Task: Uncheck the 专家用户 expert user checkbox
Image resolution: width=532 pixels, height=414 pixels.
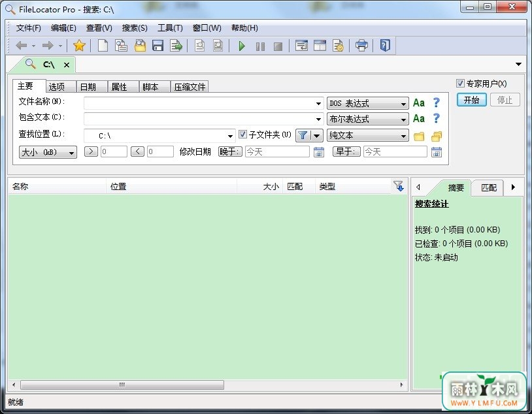Action: pos(460,83)
